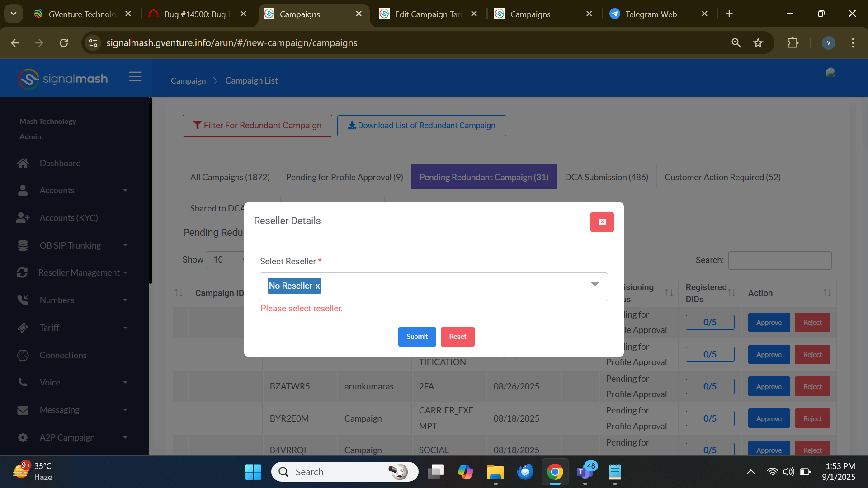Click the red Reset button
This screenshot has width=868, height=488.
(x=457, y=337)
